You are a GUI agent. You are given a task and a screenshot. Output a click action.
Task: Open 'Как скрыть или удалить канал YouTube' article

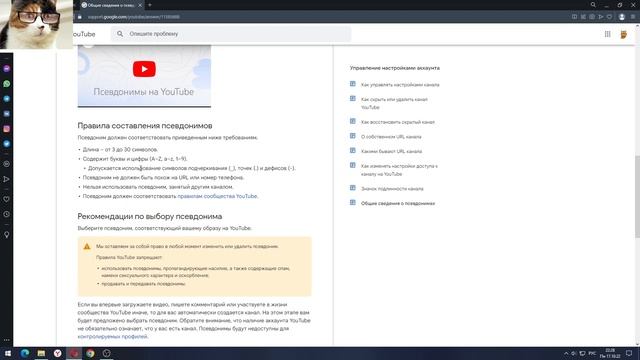394,103
